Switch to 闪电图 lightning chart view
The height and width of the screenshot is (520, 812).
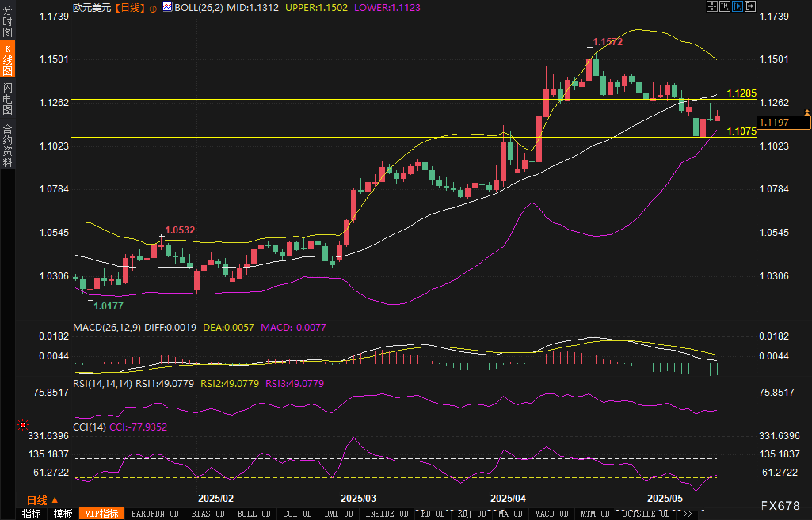pyautogui.click(x=8, y=99)
